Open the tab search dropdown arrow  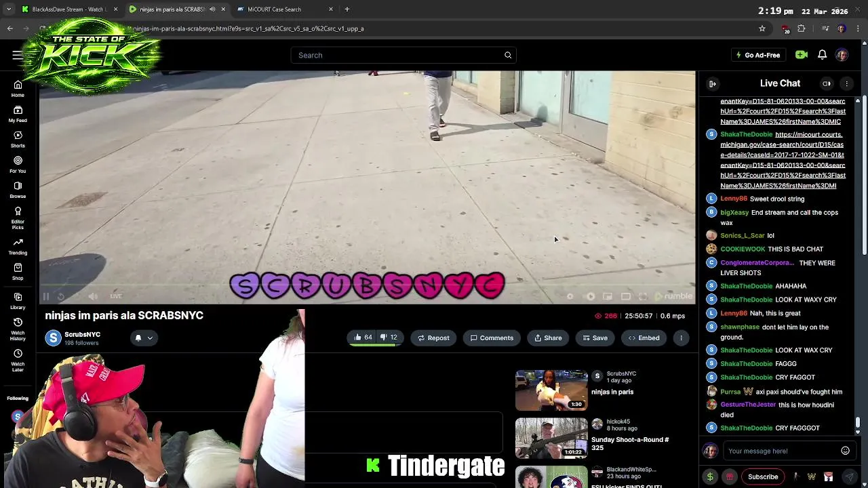click(9, 9)
